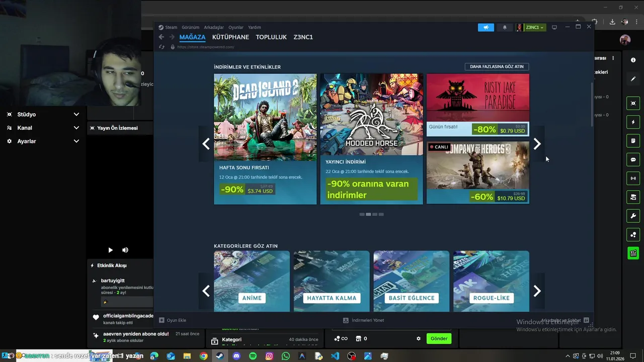Click the green Gönder button

click(439, 338)
